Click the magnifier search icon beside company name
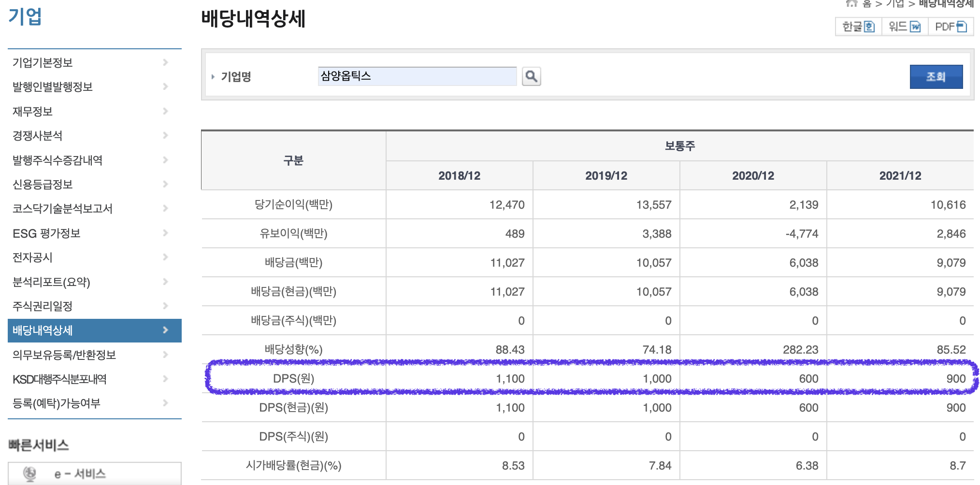The image size is (980, 485). [x=531, y=76]
